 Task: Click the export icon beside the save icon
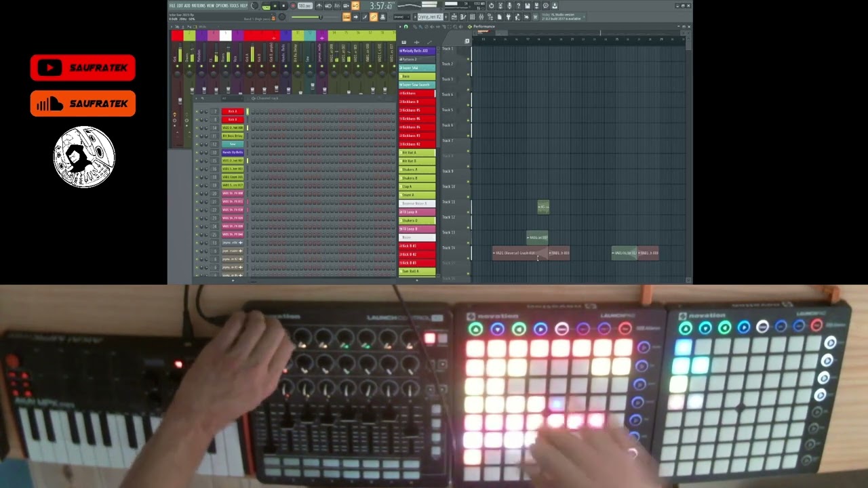click(536, 6)
